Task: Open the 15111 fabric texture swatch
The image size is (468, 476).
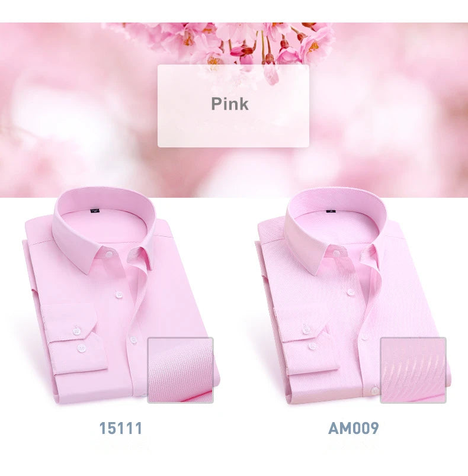Action: (181, 370)
